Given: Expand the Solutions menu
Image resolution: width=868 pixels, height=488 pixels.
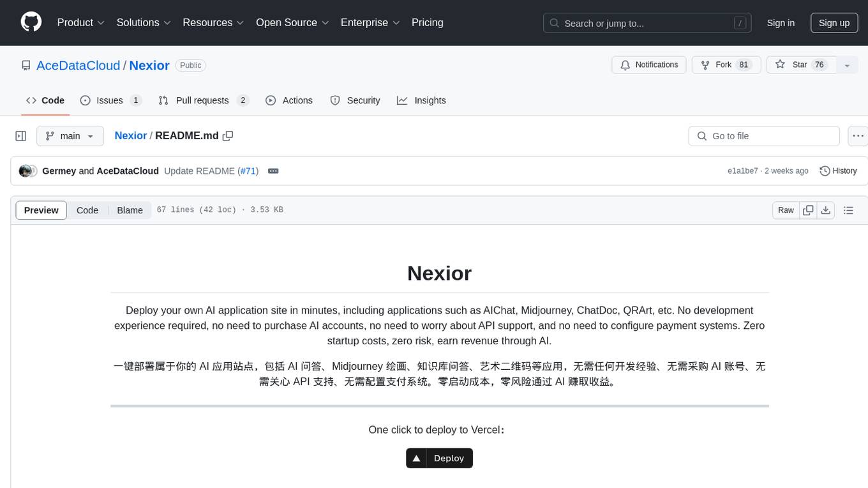Looking at the screenshot, I should tap(144, 22).
